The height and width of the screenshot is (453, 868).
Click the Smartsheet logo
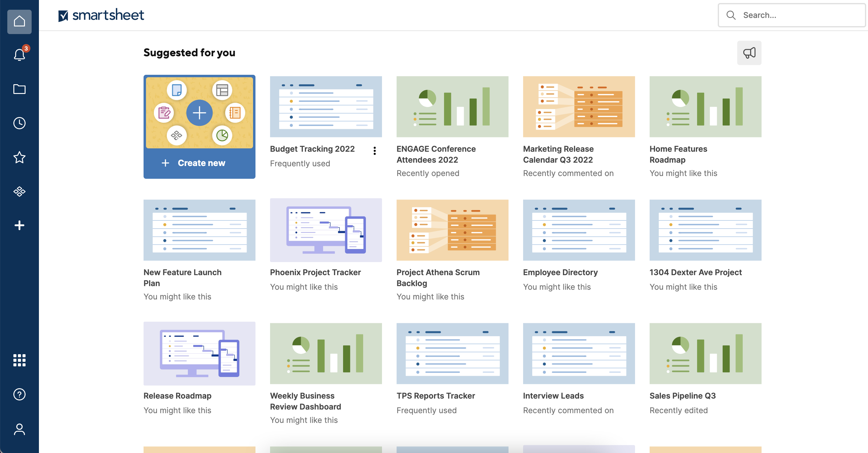(x=101, y=15)
